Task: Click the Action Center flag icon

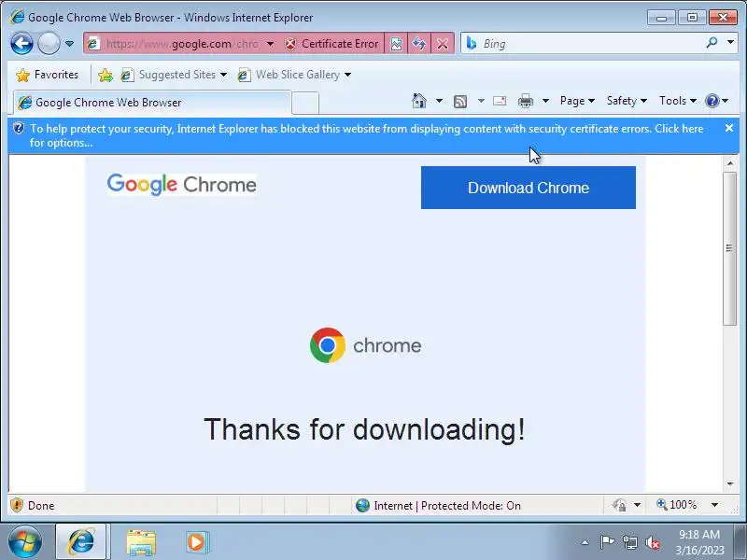Action: coord(607,542)
